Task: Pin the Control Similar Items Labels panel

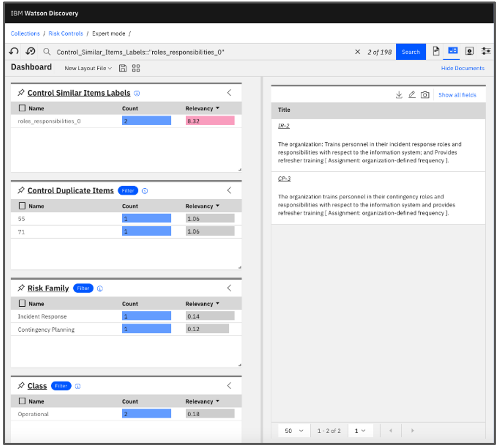Action: pos(21,93)
